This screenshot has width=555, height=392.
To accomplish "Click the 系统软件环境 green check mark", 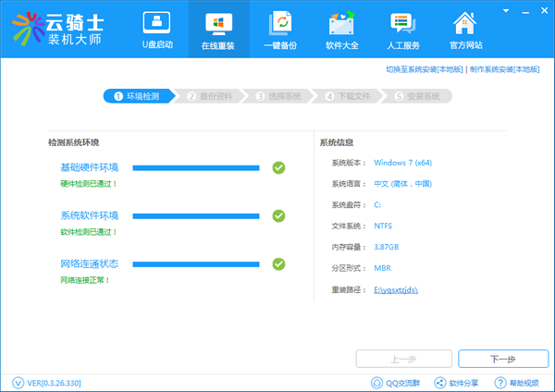I will pyautogui.click(x=278, y=215).
